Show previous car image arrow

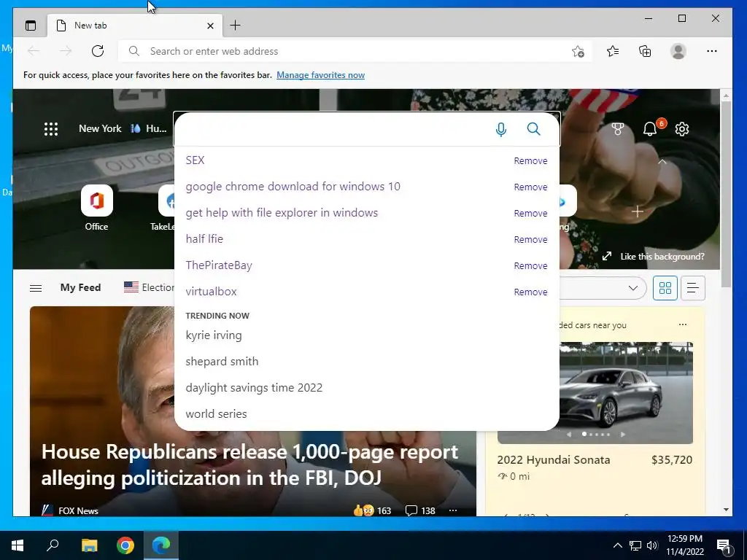coord(569,435)
